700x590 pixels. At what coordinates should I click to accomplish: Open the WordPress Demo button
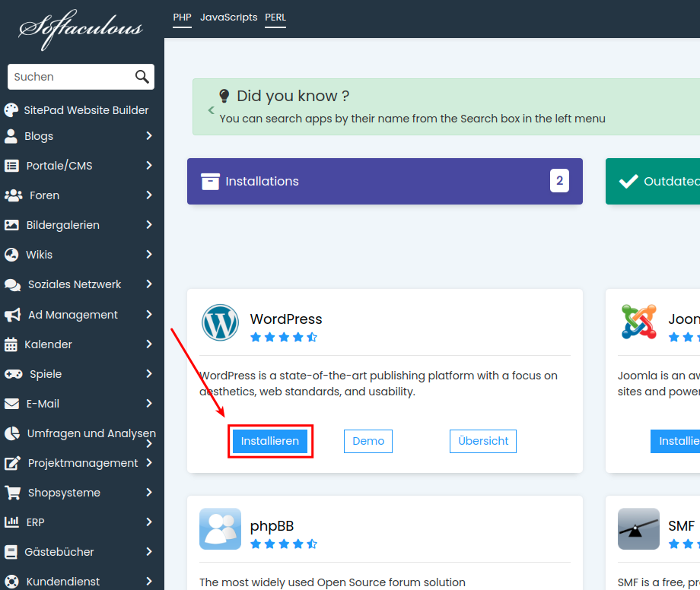coord(368,441)
